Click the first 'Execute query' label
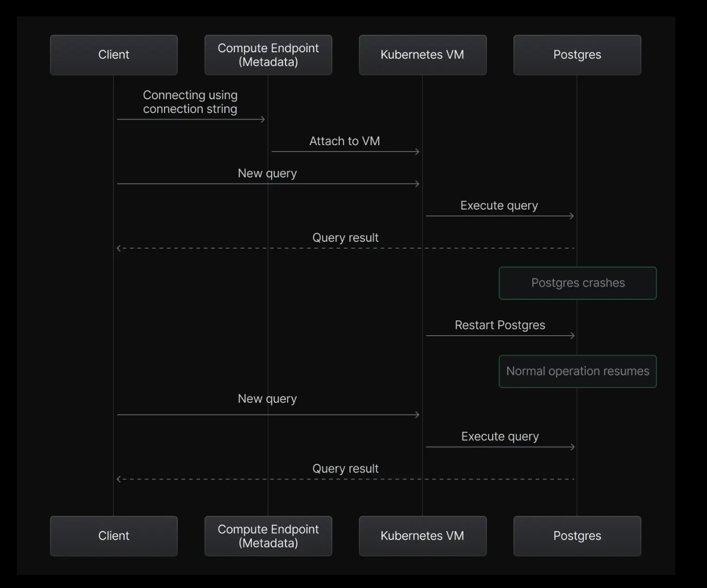707x588 pixels. click(499, 206)
